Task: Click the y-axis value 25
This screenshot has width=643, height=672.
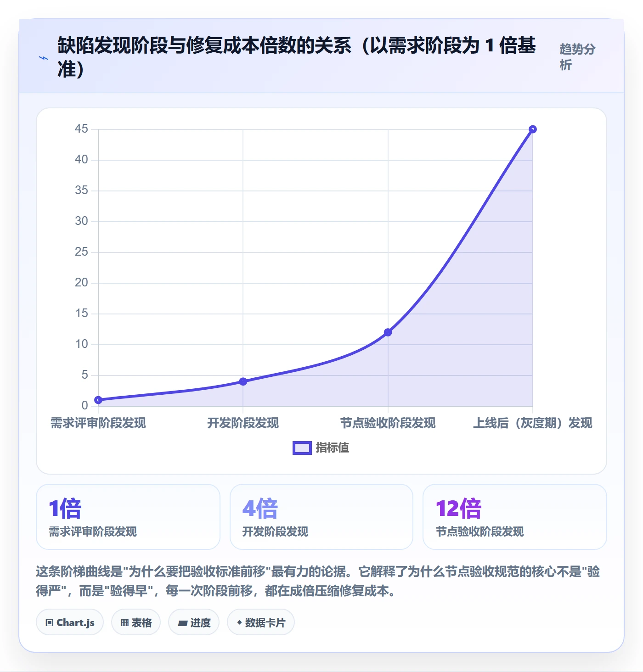Action: click(x=81, y=252)
